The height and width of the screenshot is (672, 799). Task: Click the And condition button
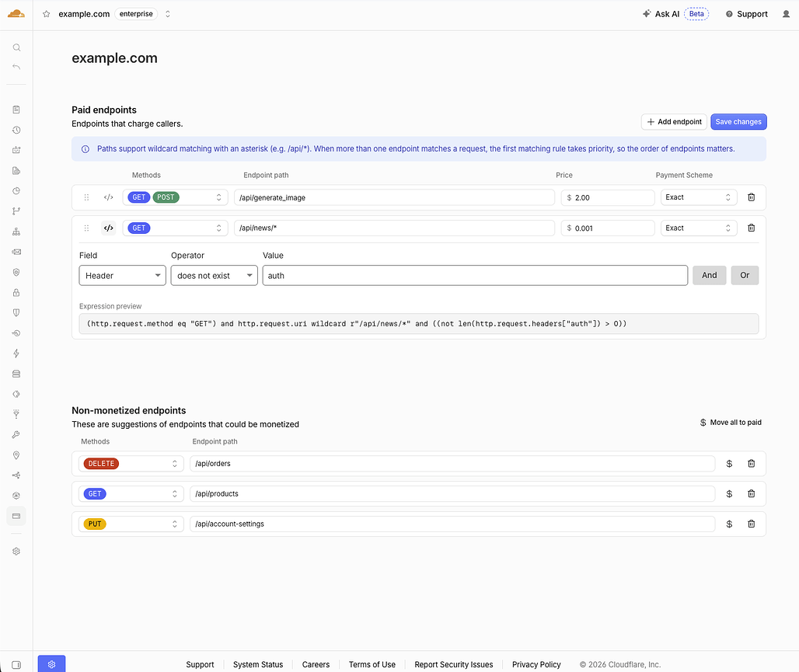coord(709,275)
